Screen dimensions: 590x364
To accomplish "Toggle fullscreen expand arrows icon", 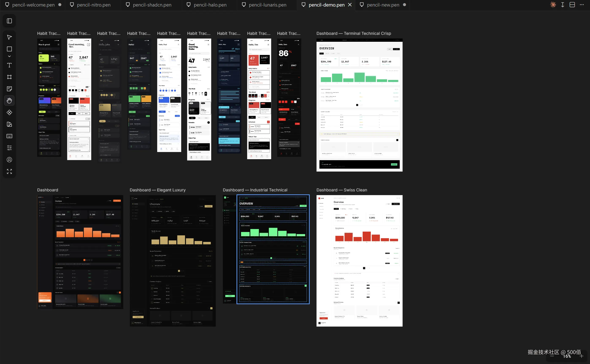I will tap(9, 171).
